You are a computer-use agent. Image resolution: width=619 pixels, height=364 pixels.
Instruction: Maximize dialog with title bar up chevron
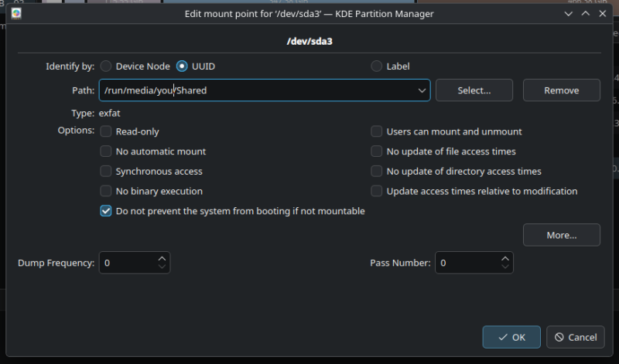(586, 14)
